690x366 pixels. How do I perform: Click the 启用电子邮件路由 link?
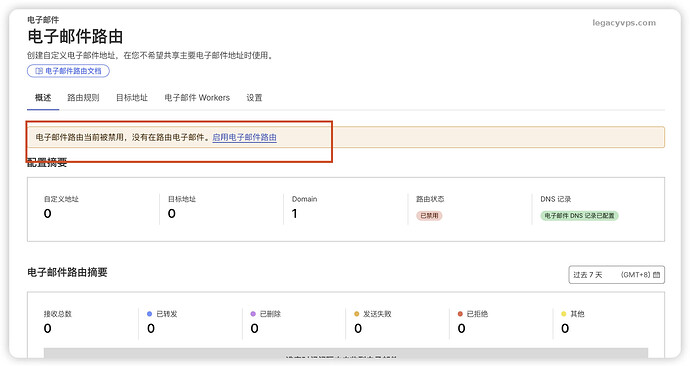pyautogui.click(x=245, y=137)
